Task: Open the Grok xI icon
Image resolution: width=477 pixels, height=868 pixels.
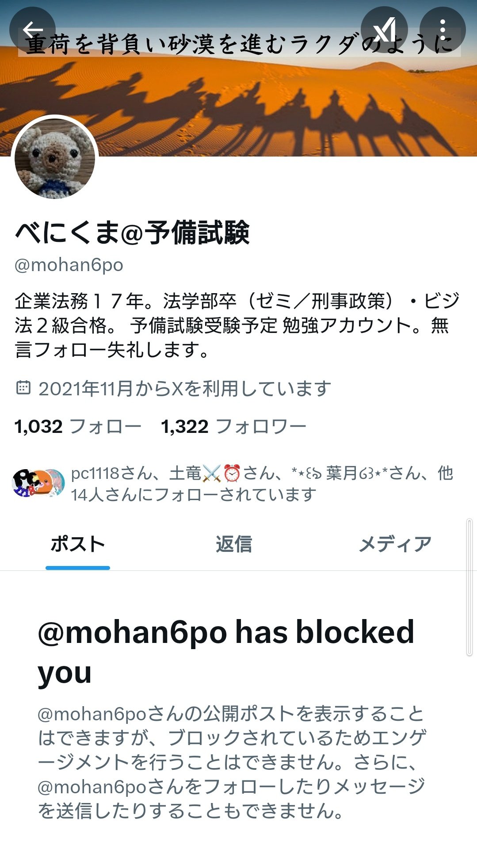Action: [384, 30]
